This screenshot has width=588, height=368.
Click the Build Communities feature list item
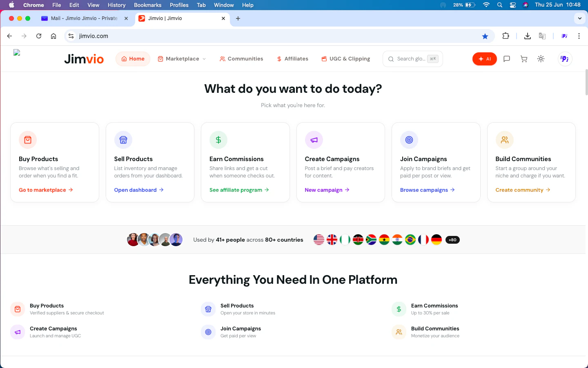tap(425, 332)
